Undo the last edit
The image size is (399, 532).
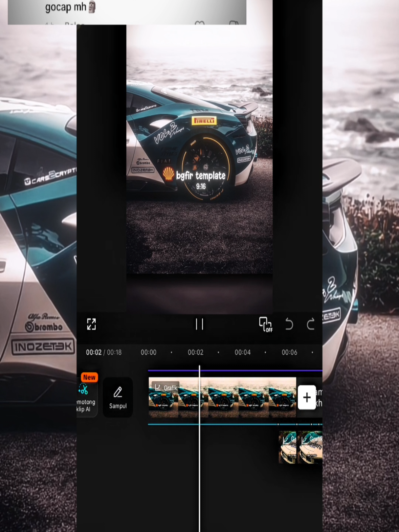pos(289,324)
